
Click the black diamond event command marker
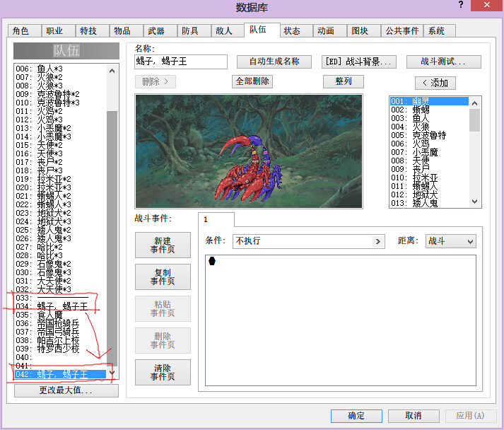212,261
